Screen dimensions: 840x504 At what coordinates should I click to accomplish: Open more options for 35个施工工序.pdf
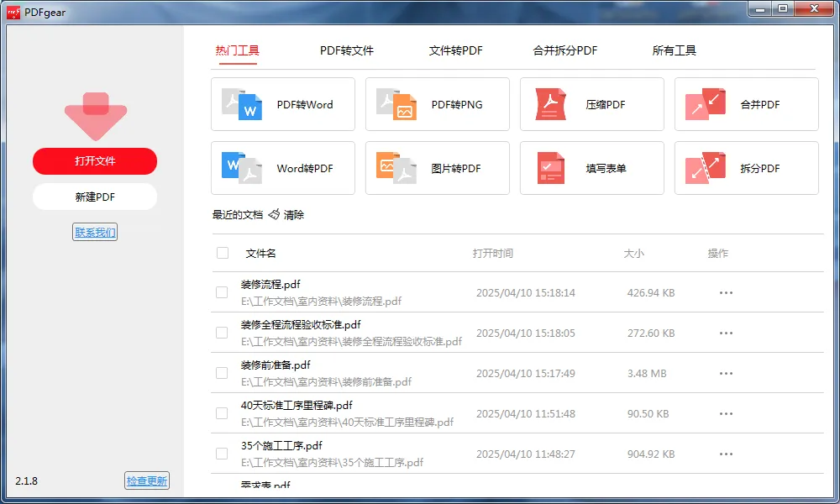[726, 454]
